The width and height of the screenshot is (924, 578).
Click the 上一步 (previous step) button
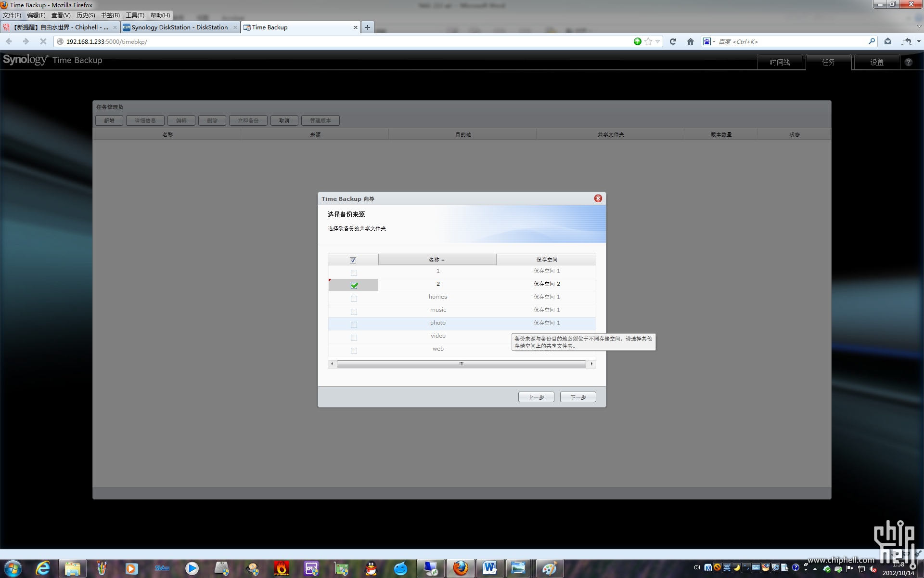(536, 397)
